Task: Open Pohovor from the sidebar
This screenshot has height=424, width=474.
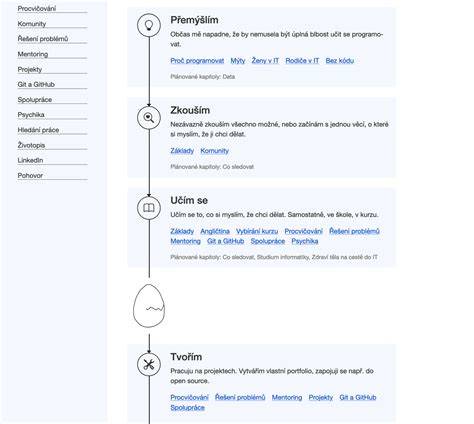Action: pyautogui.click(x=30, y=175)
